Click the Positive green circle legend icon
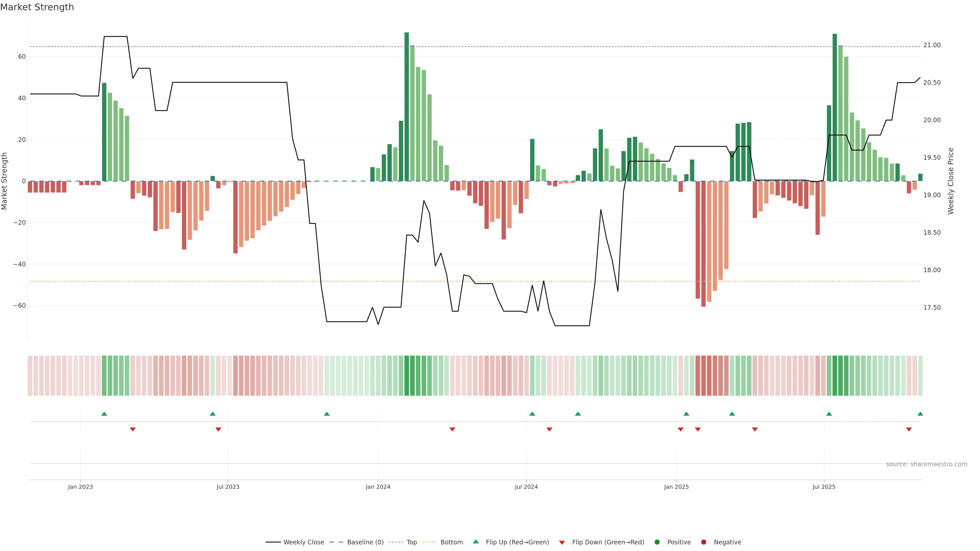The height and width of the screenshot is (551, 980). 657,542
